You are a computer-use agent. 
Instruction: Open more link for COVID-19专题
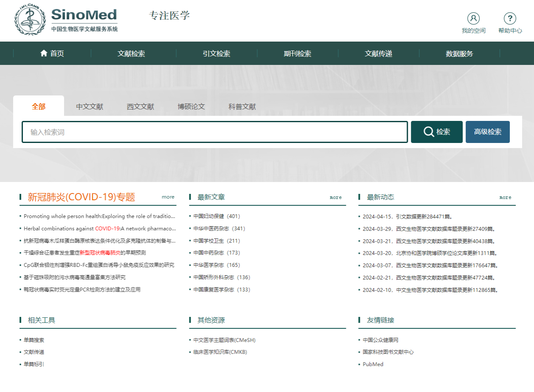tap(168, 197)
